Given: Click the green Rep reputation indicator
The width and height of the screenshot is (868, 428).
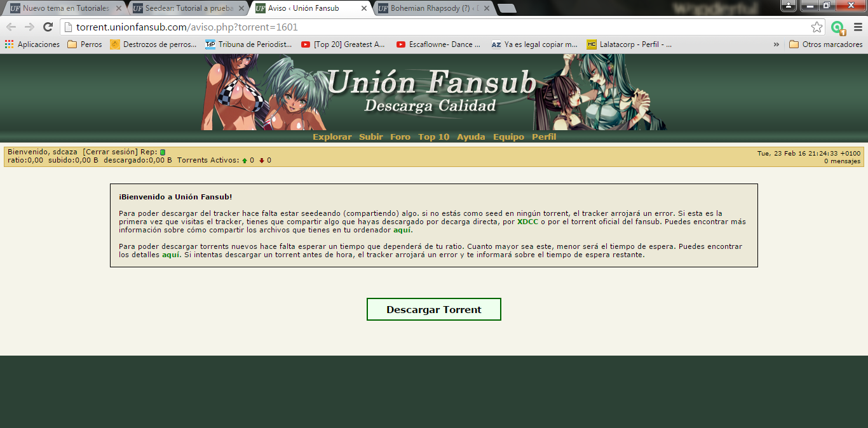Looking at the screenshot, I should click(x=162, y=152).
